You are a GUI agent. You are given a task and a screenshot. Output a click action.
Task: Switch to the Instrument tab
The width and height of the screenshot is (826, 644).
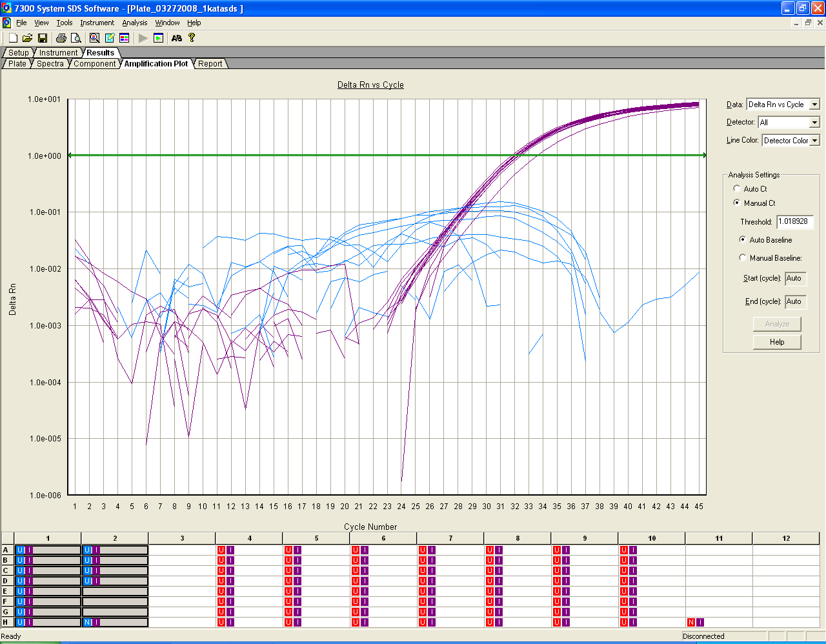coord(58,53)
